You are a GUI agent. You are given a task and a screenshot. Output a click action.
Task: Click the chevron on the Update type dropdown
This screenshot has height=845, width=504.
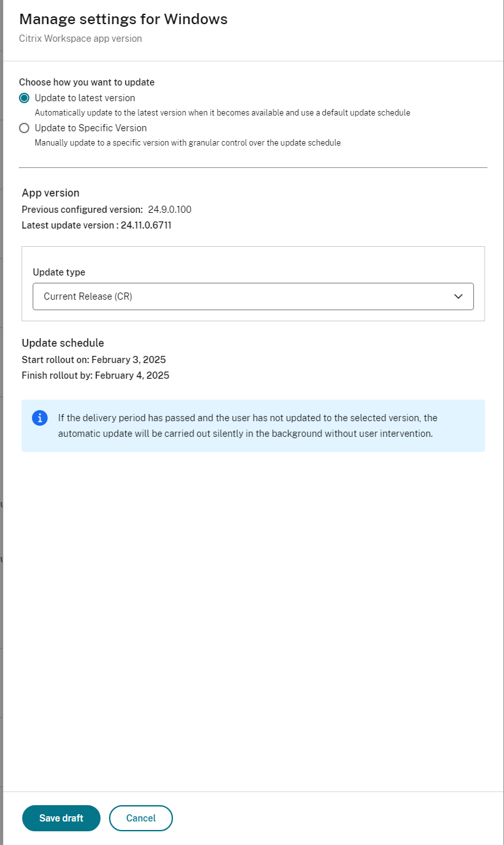458,296
